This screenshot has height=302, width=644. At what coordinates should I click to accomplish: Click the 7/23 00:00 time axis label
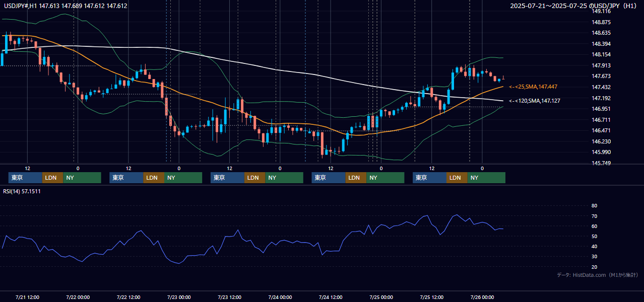178,297
